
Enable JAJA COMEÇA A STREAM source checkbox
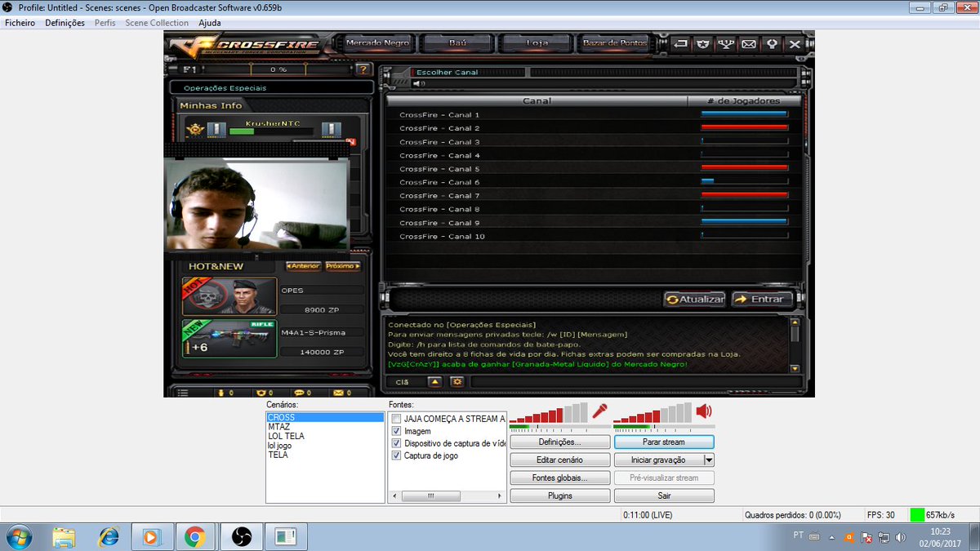[397, 419]
